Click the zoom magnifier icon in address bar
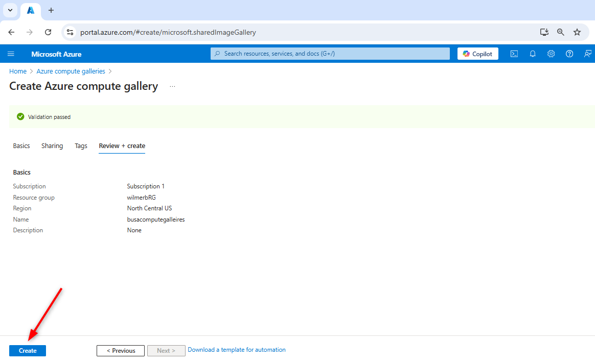The width and height of the screenshot is (595, 364). [x=560, y=32]
